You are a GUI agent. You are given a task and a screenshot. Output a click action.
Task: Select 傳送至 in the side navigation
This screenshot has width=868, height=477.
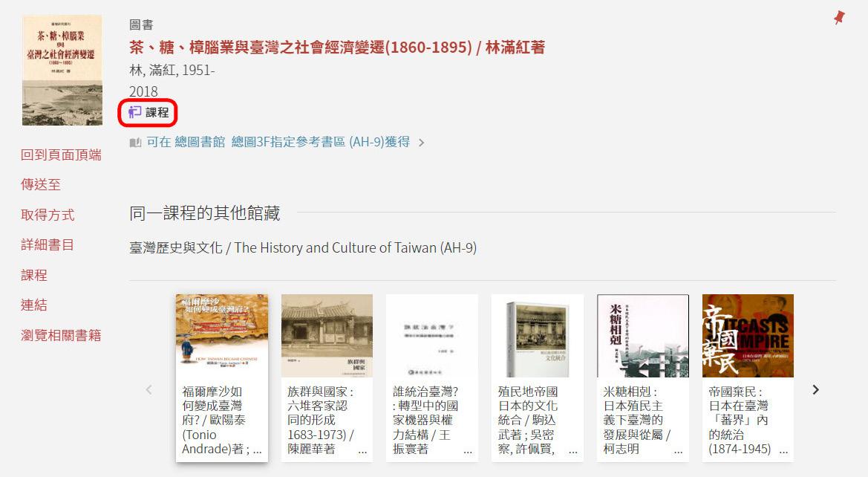[40, 184]
